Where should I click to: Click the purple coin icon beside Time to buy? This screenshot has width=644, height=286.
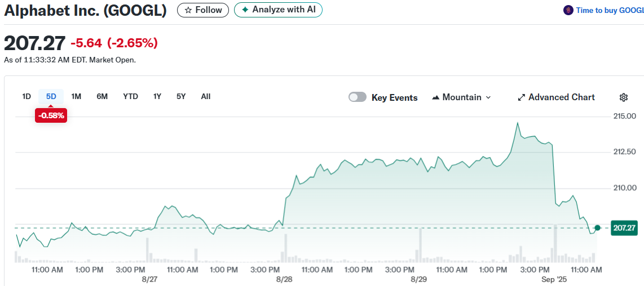(568, 10)
